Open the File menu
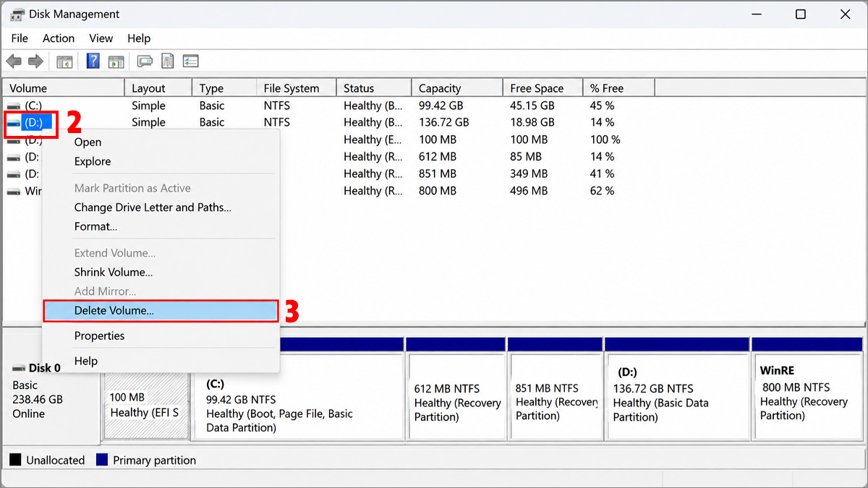The width and height of the screenshot is (868, 488). point(20,38)
